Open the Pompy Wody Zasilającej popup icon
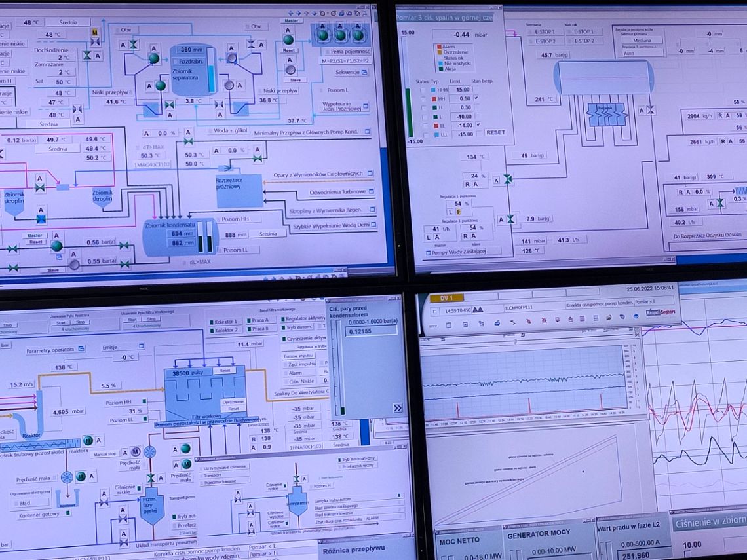Viewport: 747px width, 560px height. [x=428, y=253]
